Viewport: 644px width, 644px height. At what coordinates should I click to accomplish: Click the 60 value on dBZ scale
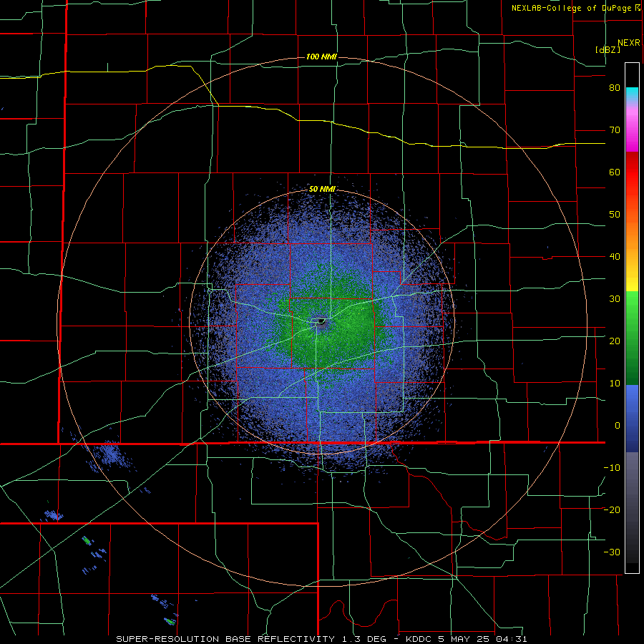[615, 172]
